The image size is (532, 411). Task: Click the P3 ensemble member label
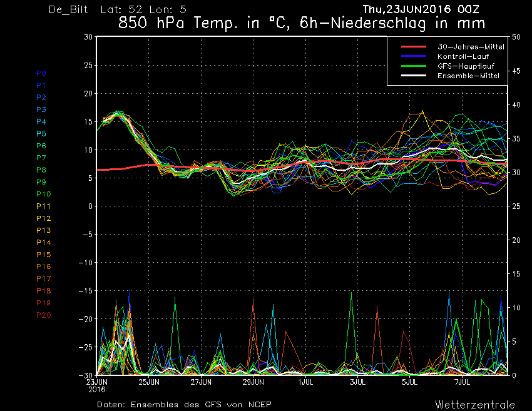click(x=41, y=109)
